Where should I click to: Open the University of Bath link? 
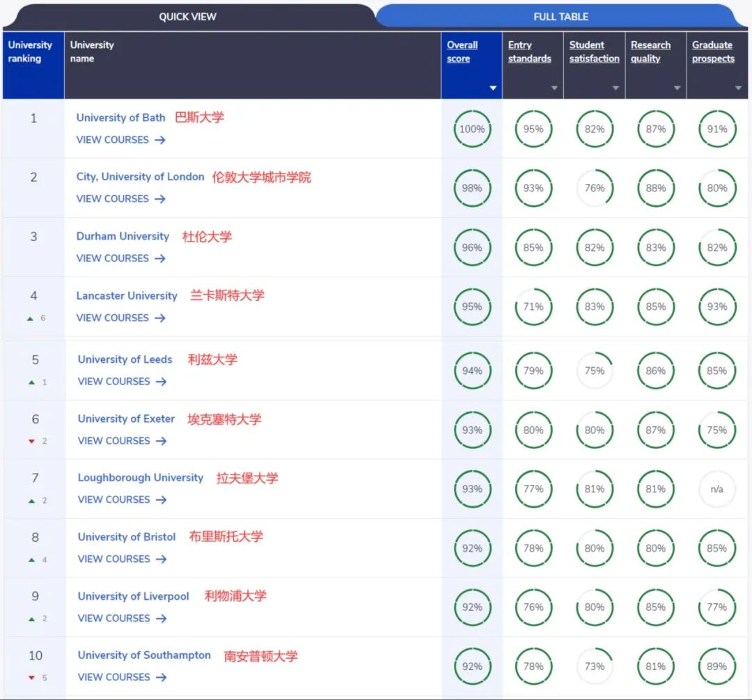click(x=120, y=118)
